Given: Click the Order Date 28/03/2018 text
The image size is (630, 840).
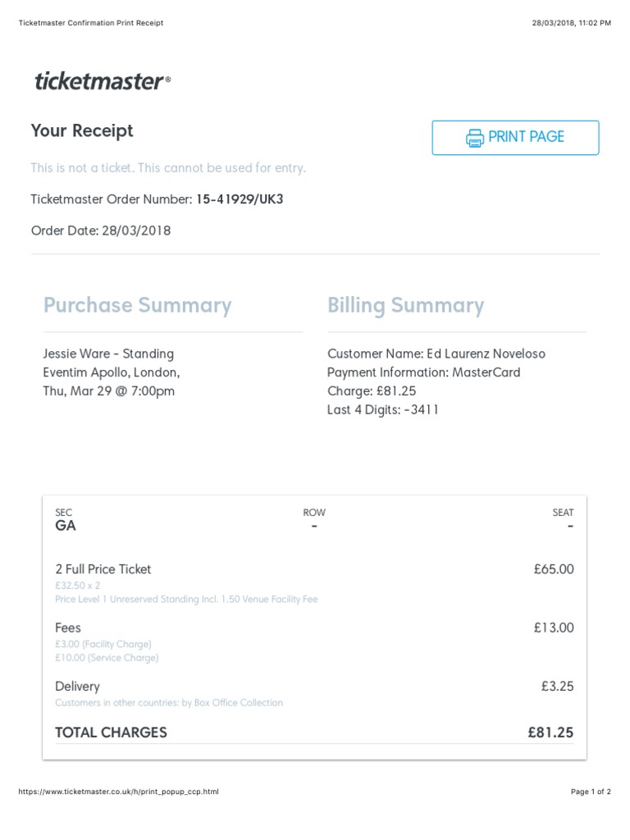Looking at the screenshot, I should click(x=101, y=231).
